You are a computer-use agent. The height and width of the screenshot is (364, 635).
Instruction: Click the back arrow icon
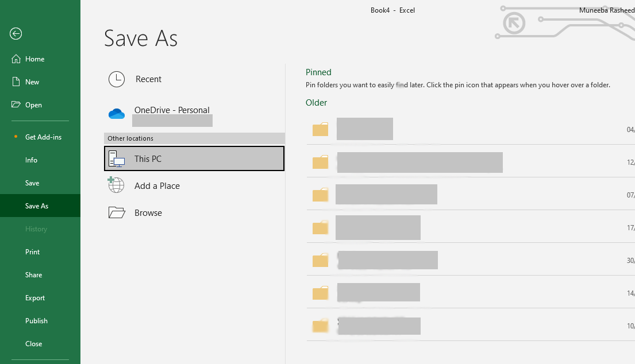click(16, 34)
